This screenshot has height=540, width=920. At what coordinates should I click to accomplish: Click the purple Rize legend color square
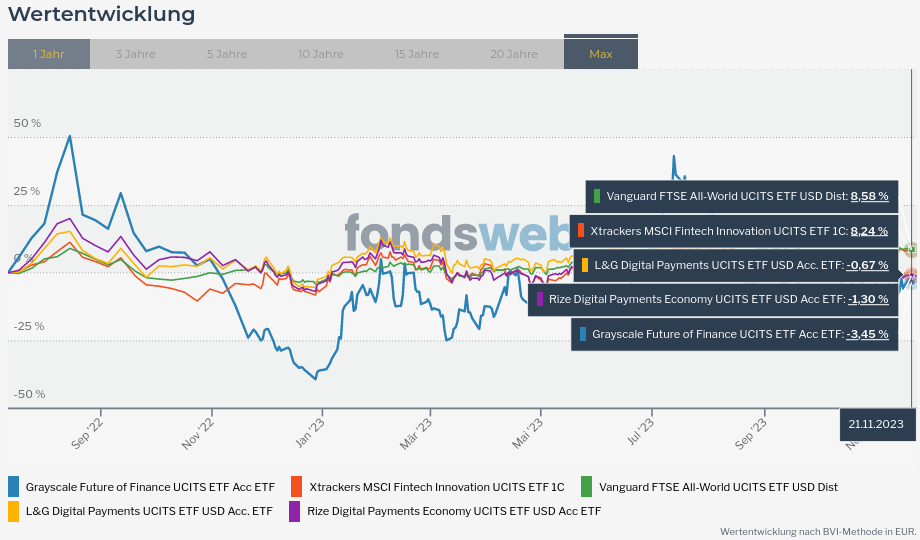pos(295,511)
